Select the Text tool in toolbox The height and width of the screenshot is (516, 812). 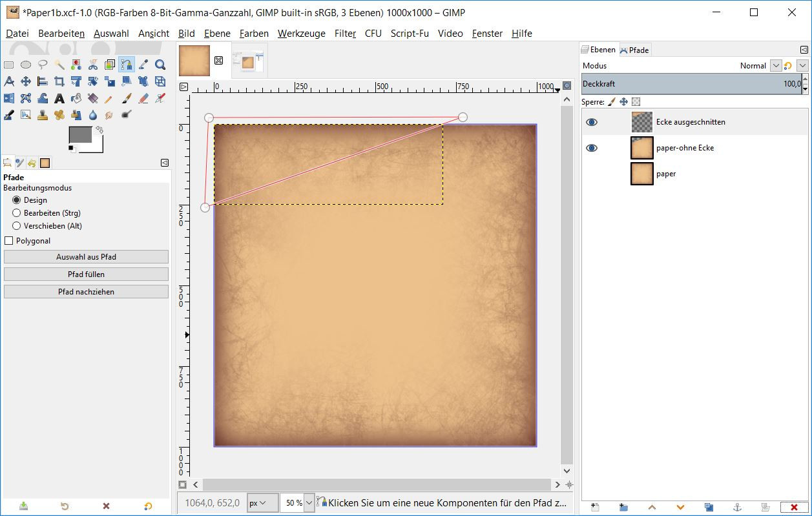click(59, 98)
